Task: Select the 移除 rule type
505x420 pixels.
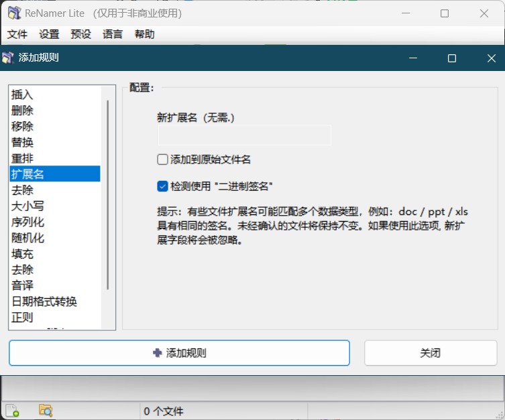Action: click(55, 126)
